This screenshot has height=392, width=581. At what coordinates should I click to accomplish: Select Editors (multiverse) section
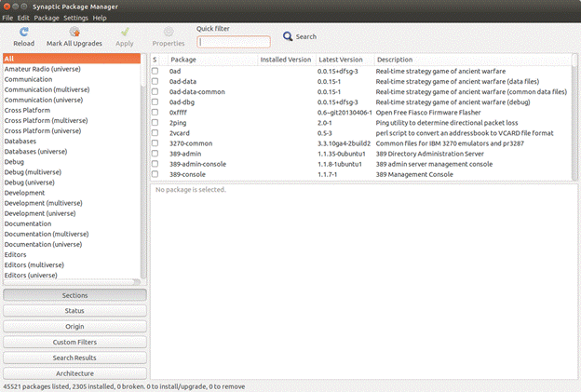click(72, 265)
